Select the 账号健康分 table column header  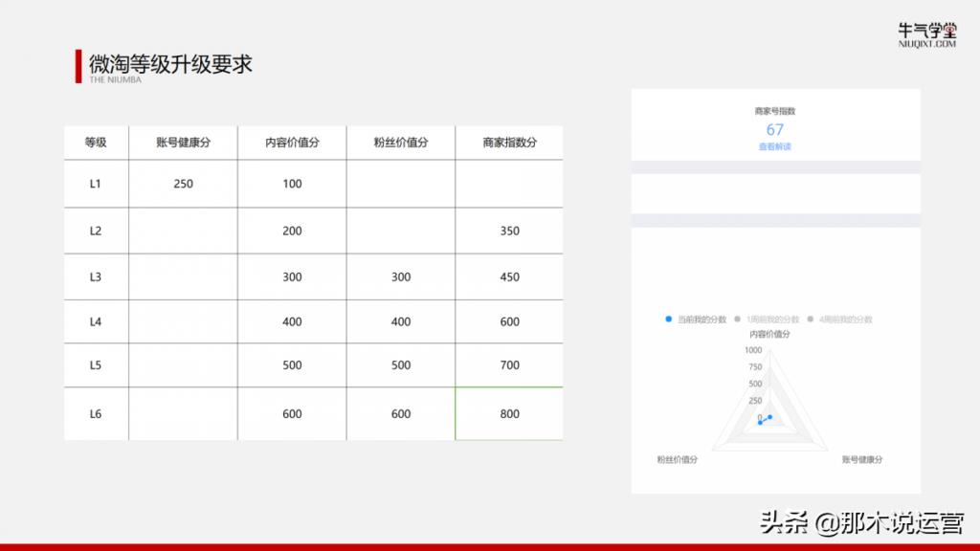coord(183,143)
